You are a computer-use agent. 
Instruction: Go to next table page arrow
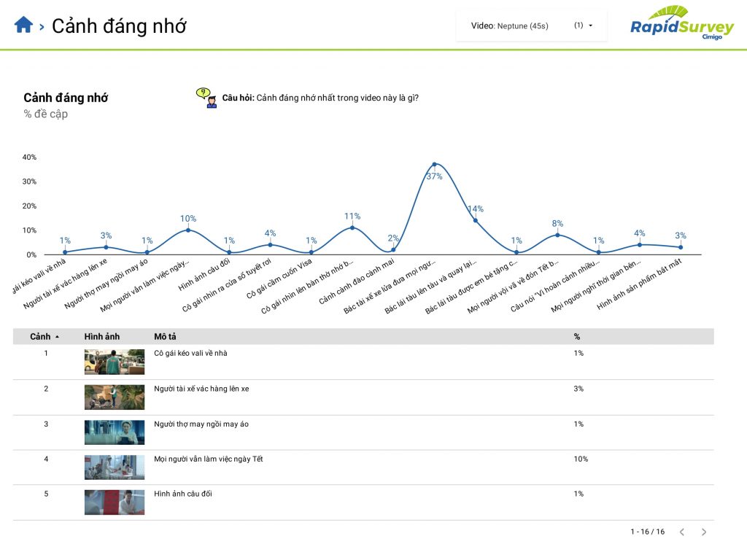704,532
